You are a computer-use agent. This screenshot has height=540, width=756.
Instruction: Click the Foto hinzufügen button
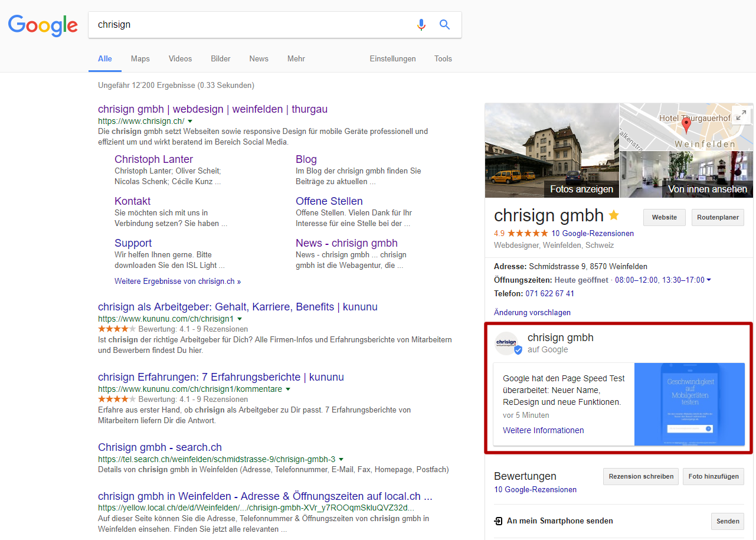coord(714,476)
